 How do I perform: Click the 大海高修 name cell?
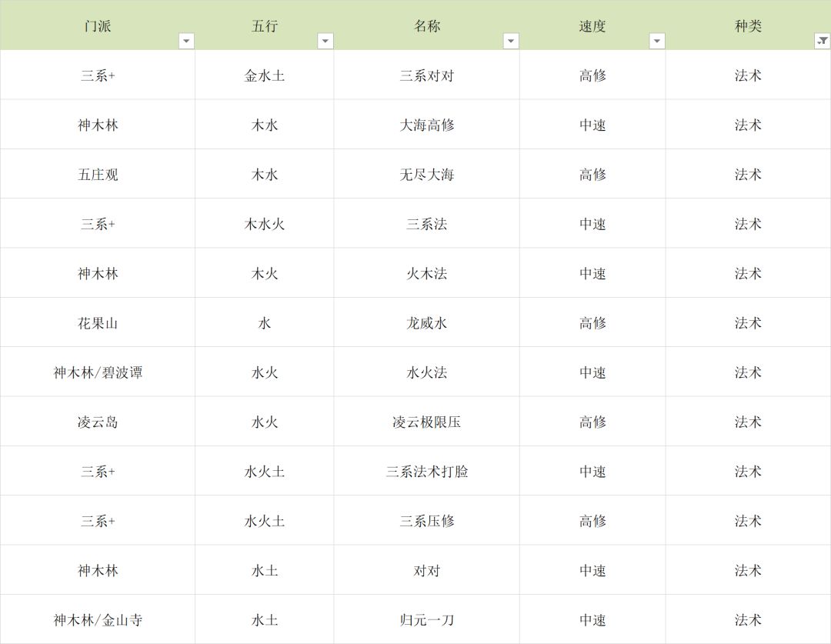click(x=426, y=125)
